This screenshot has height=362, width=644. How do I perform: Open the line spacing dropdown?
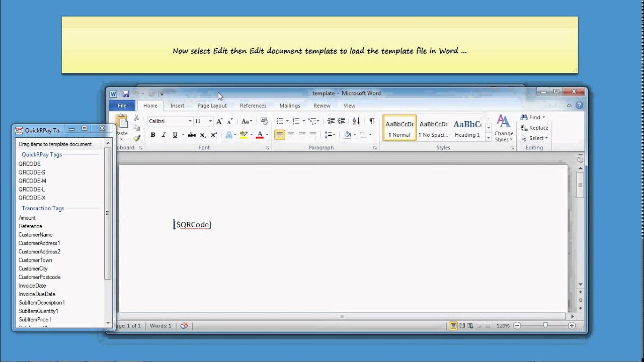point(330,135)
